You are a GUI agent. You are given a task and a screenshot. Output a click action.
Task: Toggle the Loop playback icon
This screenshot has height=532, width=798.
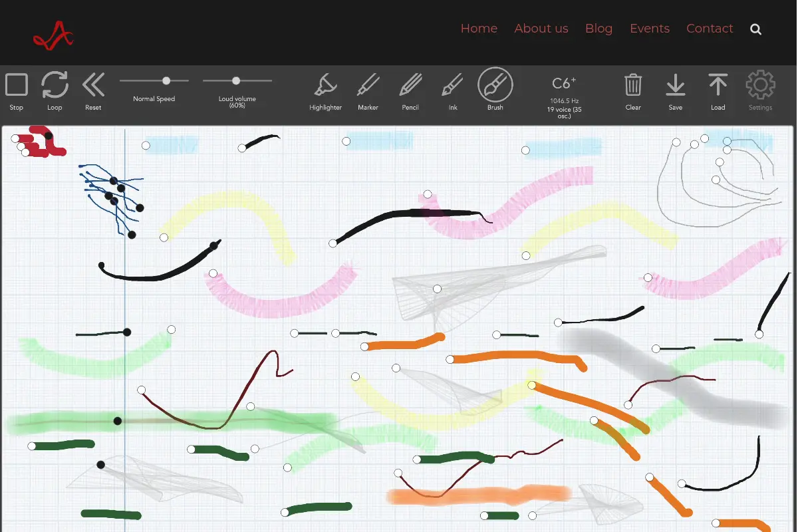coord(55,85)
